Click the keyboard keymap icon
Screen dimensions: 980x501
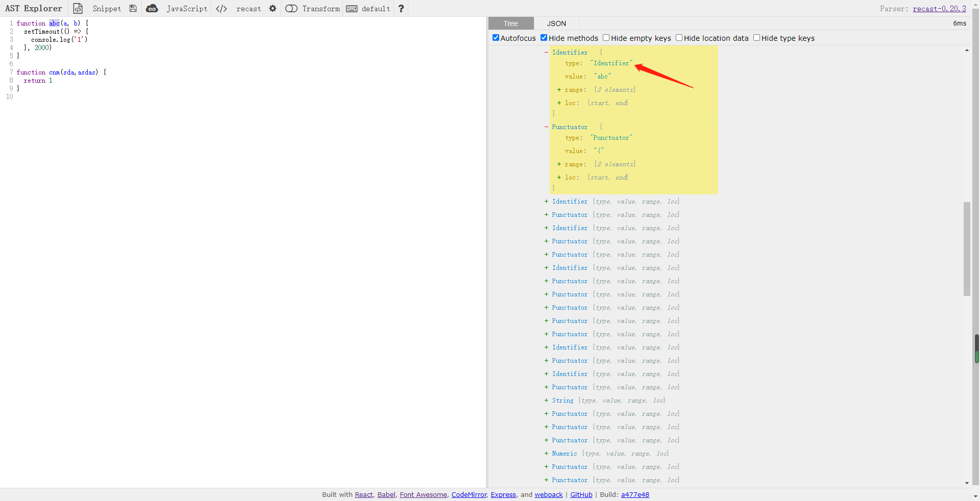tap(352, 9)
